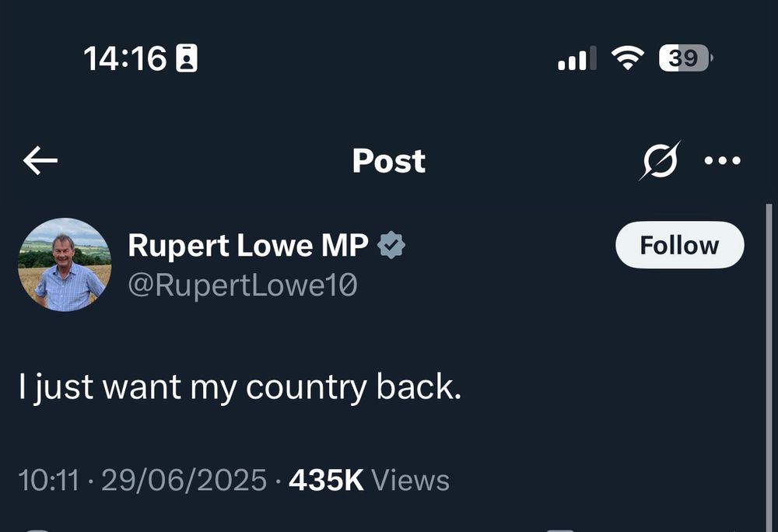Tap the @RupertLowe10 handle
Viewport: 778px width, 532px height.
point(243,285)
